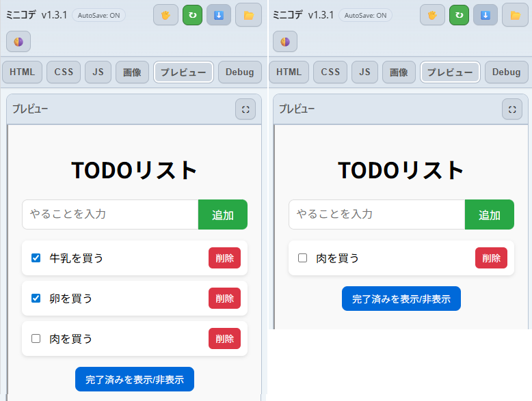532x401 pixels.
Task: Click the green 追加 button in the left pane
Action: click(222, 215)
